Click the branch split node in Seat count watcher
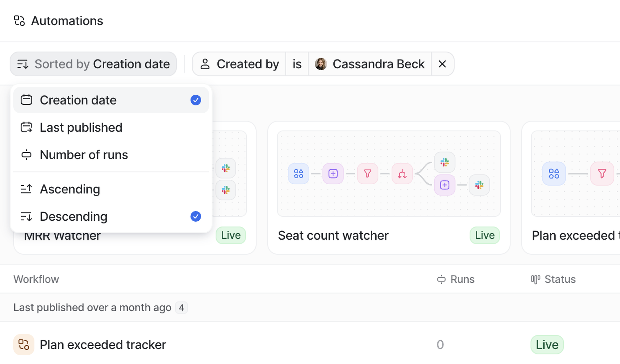Image resolution: width=620 pixels, height=364 pixels. pyautogui.click(x=402, y=174)
